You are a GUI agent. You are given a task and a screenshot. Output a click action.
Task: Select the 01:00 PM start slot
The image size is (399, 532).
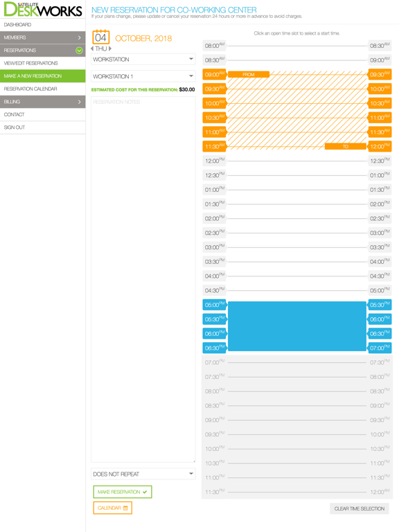(x=215, y=190)
